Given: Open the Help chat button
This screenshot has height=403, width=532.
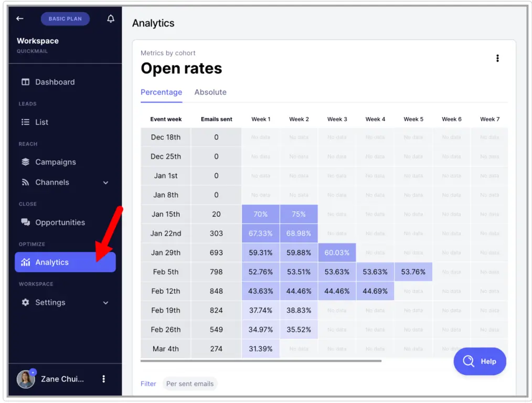Looking at the screenshot, I should click(x=480, y=361).
